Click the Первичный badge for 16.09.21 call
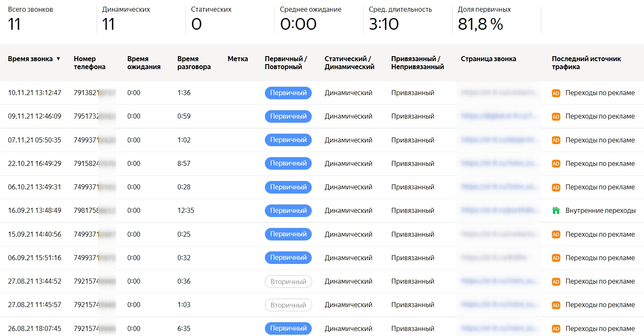The width and height of the screenshot is (644, 336). pos(288,211)
